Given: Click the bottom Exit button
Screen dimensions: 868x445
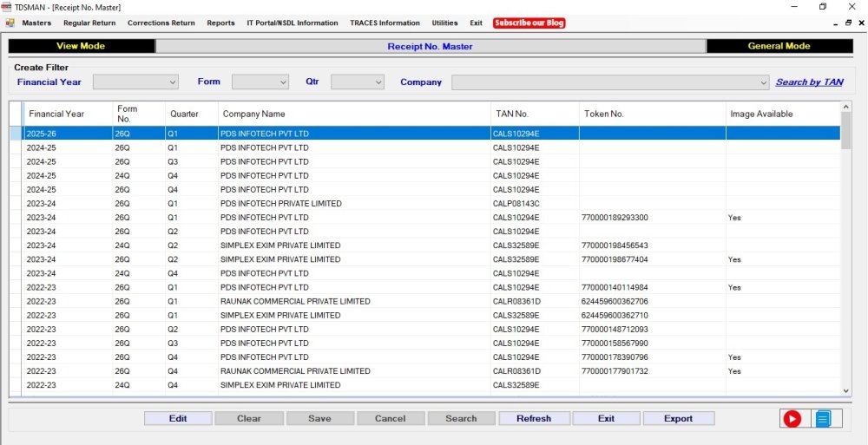Looking at the screenshot, I should point(606,418).
